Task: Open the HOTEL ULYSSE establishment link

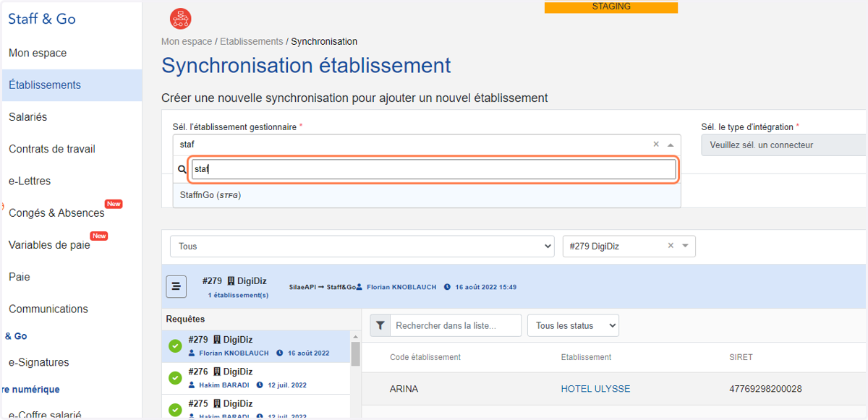Action: [595, 389]
